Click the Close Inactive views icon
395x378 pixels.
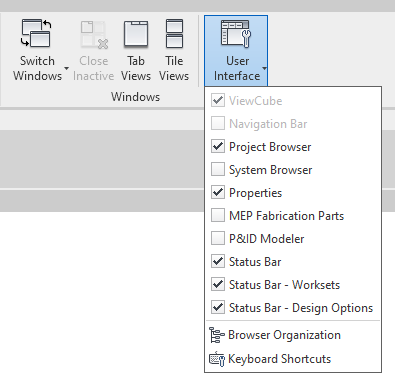[94, 34]
